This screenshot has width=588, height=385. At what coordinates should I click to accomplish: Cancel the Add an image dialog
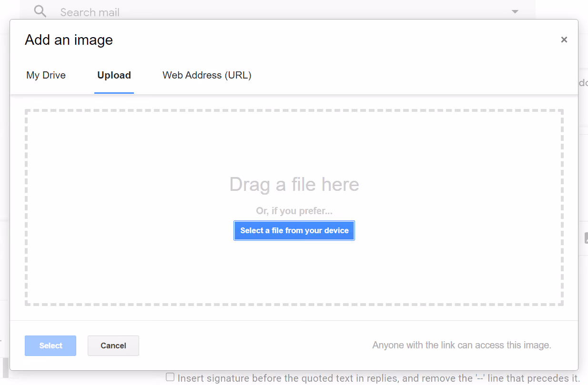[x=113, y=346]
